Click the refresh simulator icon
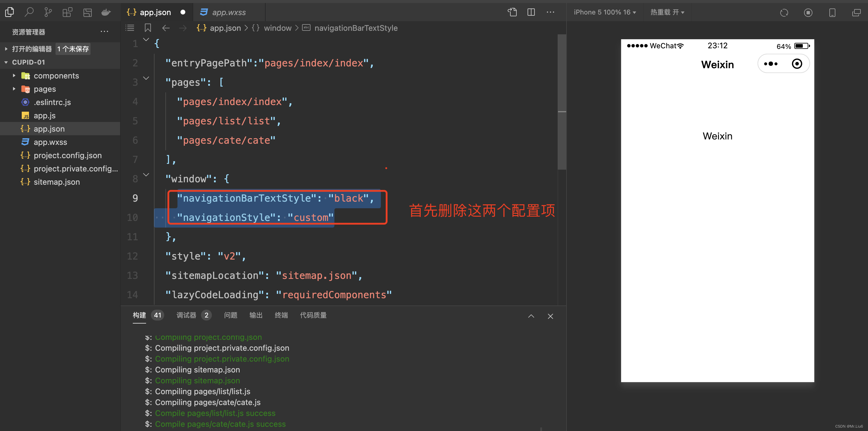The height and width of the screenshot is (431, 868). [x=784, y=12]
